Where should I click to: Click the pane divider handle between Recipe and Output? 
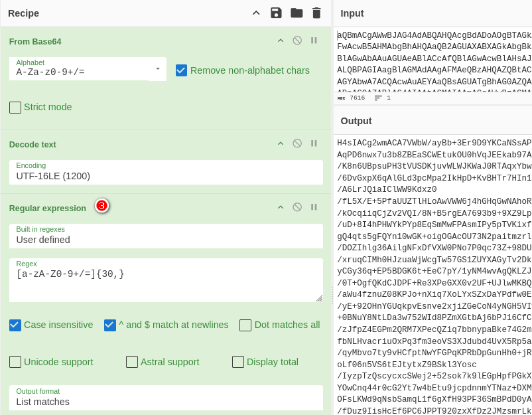coord(332,295)
